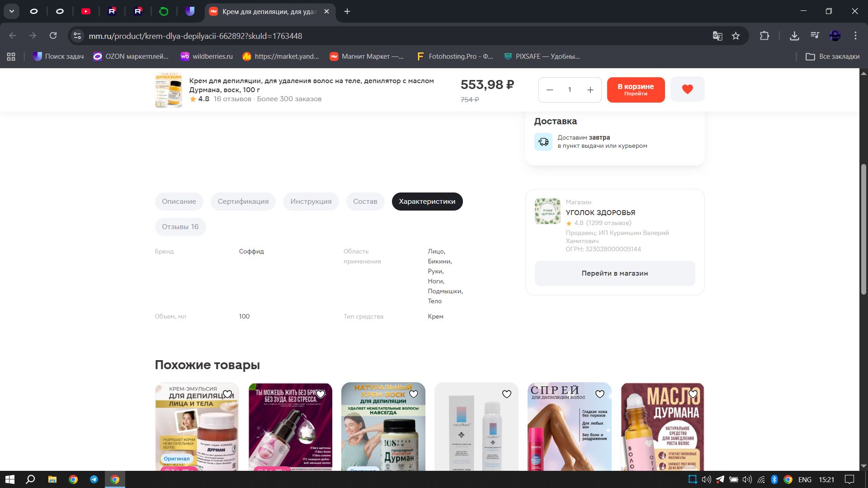This screenshot has width=868, height=488.
Task: Click Перейти в магазин button
Action: tap(614, 273)
